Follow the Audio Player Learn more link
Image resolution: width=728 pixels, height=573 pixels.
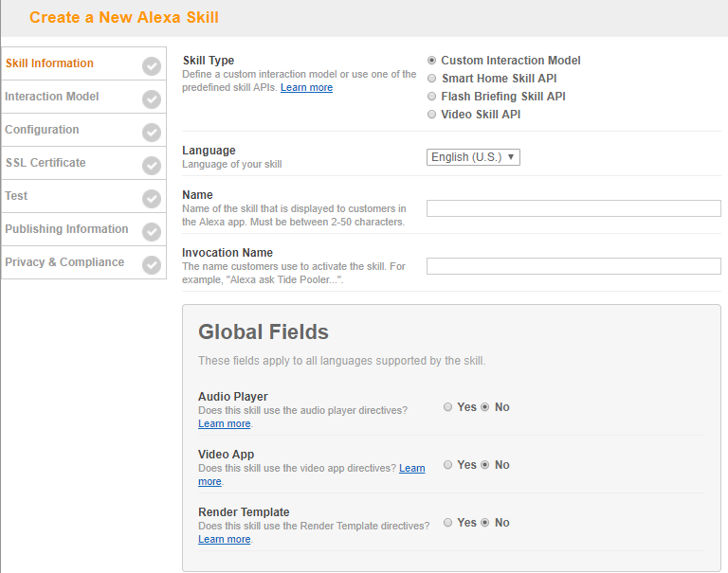pyautogui.click(x=224, y=424)
